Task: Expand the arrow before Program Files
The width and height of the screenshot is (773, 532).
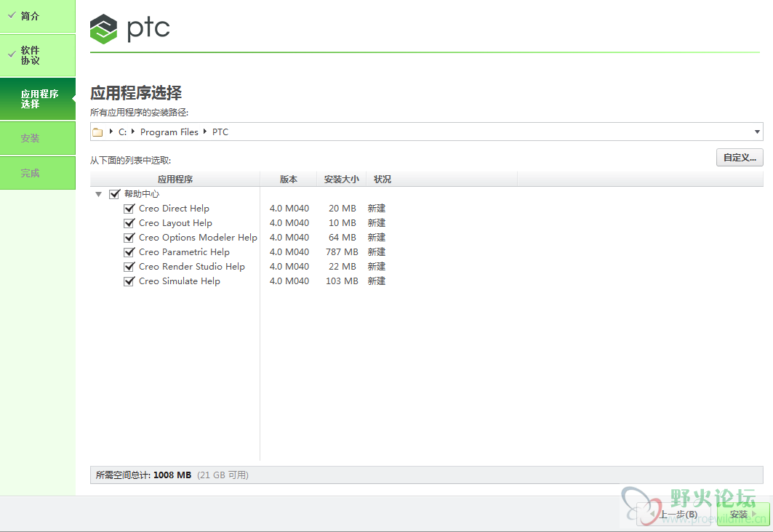Action: (133, 132)
